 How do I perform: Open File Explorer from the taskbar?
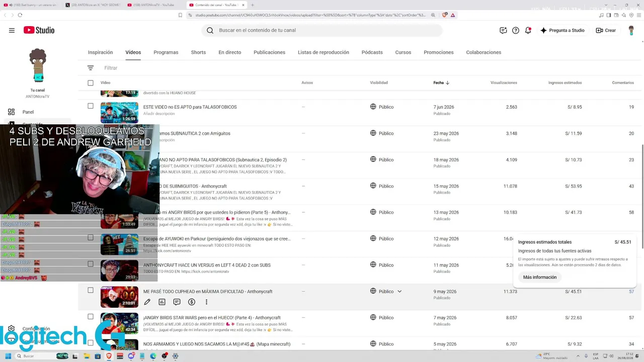86,356
